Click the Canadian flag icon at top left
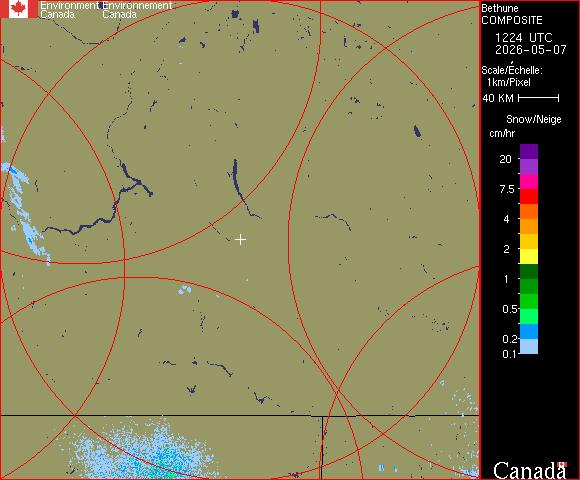Viewport: 580px width, 480px height. pos(18,9)
